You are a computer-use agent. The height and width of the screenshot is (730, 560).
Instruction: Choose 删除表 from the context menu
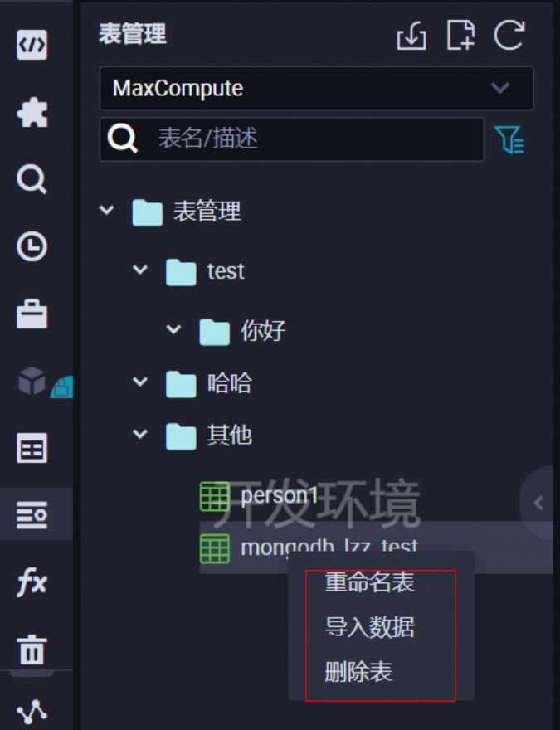click(x=358, y=672)
